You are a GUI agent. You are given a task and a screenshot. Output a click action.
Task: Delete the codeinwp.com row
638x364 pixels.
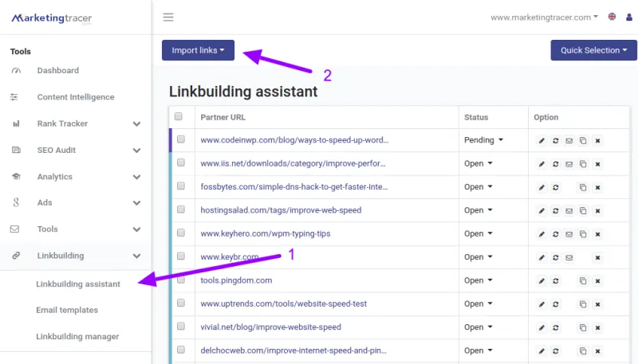597,140
